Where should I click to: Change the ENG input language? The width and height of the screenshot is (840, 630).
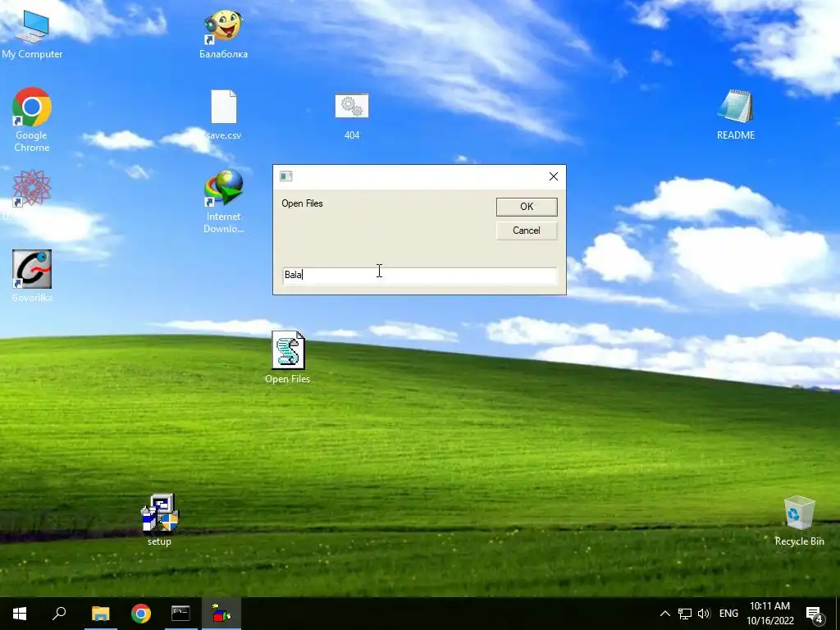tap(728, 614)
